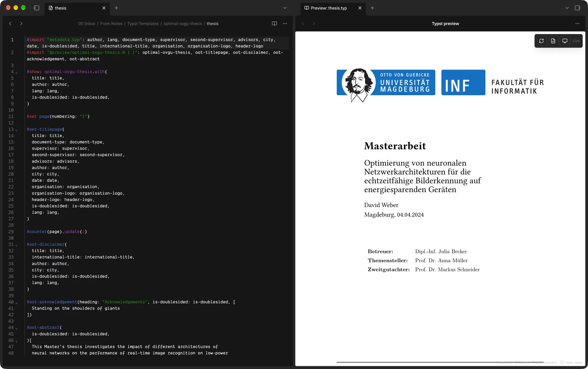This screenshot has width=588, height=369.
Task: Collapse the #oot-disclaimer block at line 31
Action: pos(16,245)
